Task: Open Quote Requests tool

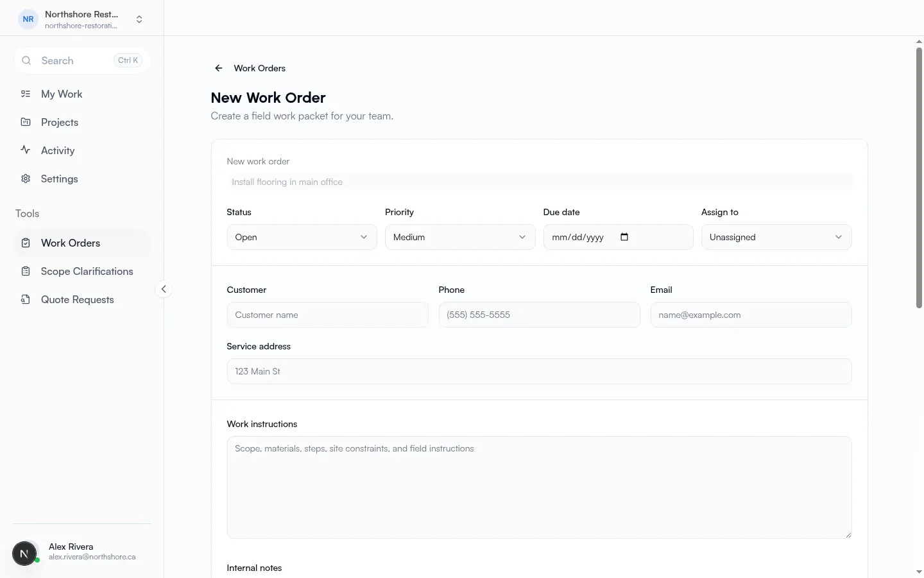Action: (x=81, y=299)
